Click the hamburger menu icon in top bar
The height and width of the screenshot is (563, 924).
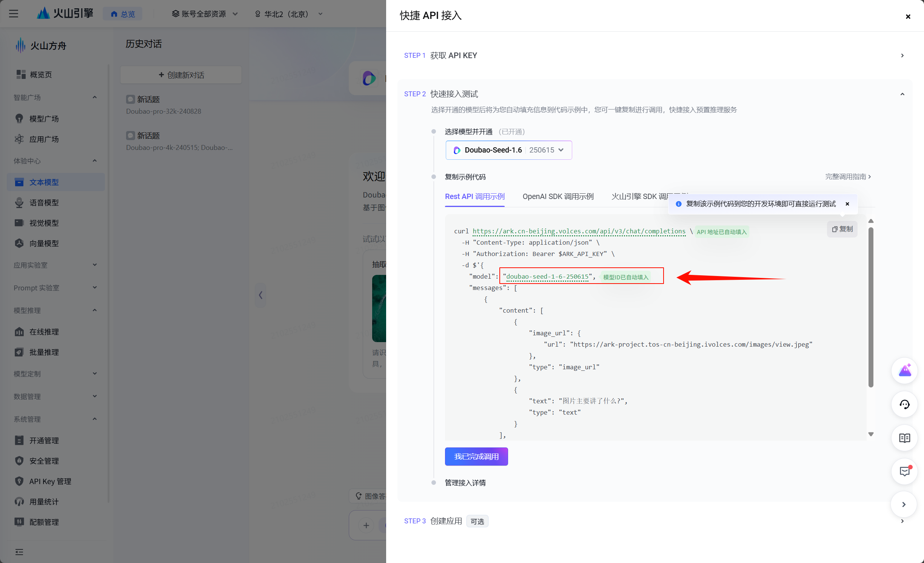(x=14, y=14)
